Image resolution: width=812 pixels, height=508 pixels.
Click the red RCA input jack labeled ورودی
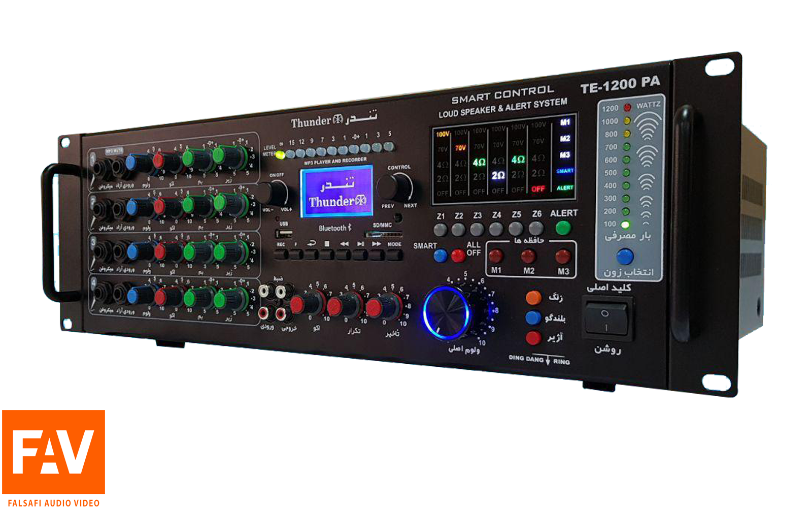coord(264,313)
